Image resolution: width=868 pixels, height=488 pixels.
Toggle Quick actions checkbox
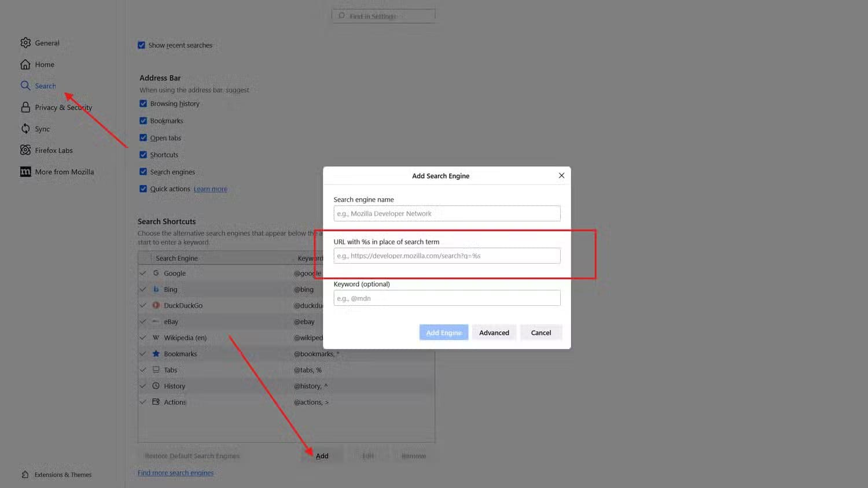143,188
